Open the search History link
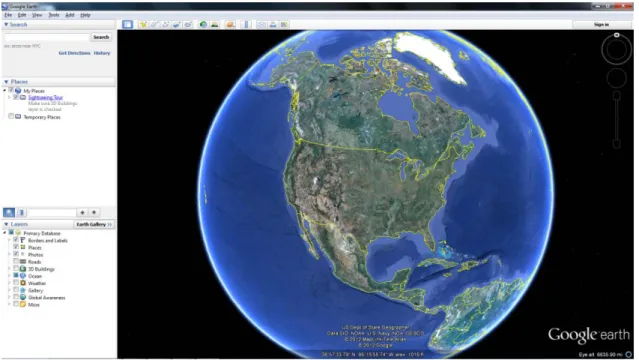 point(102,53)
